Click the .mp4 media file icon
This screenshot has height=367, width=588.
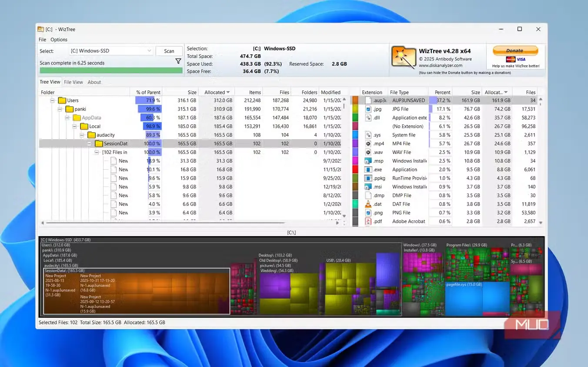pyautogui.click(x=368, y=143)
